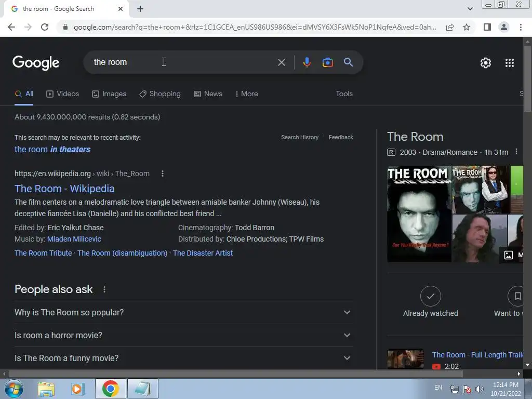Expand 'Why is The Room so popular?'

pyautogui.click(x=183, y=312)
